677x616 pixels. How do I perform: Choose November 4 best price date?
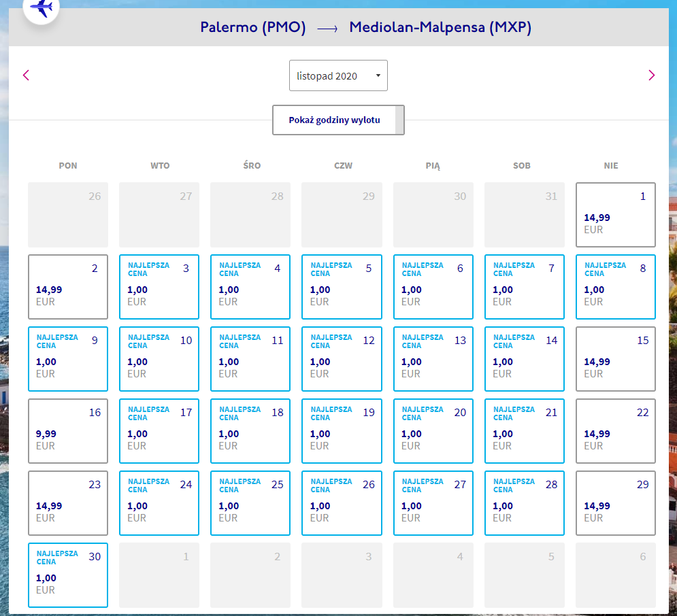[250, 287]
